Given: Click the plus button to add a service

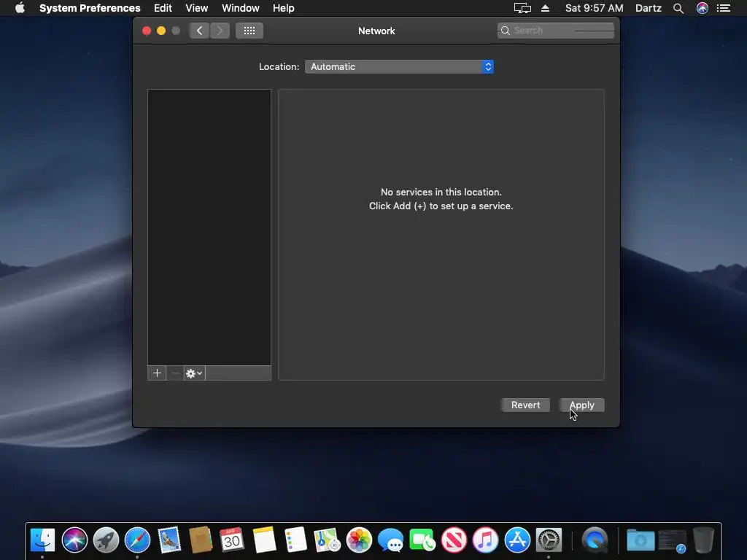Looking at the screenshot, I should (157, 373).
